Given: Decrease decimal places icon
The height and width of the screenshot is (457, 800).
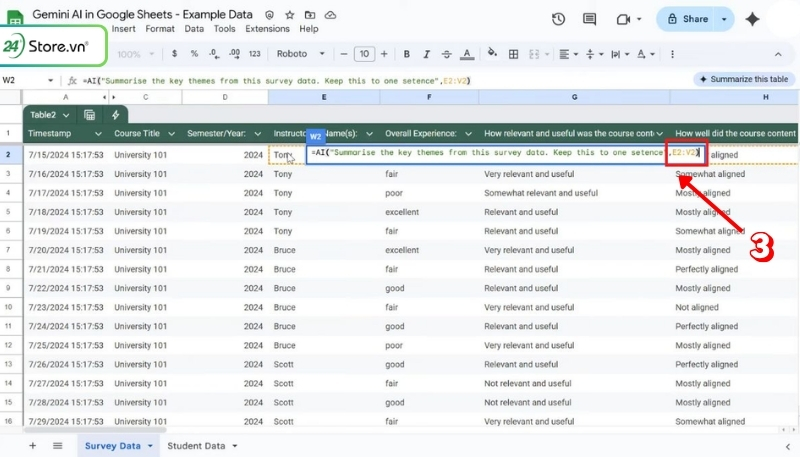Looking at the screenshot, I should pos(214,54).
